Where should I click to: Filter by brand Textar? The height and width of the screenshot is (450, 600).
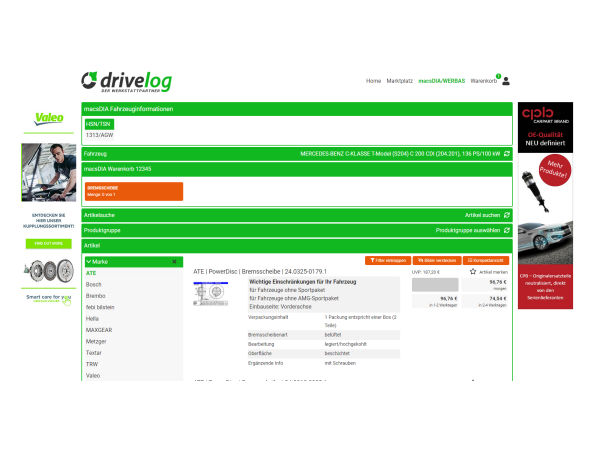click(x=94, y=353)
